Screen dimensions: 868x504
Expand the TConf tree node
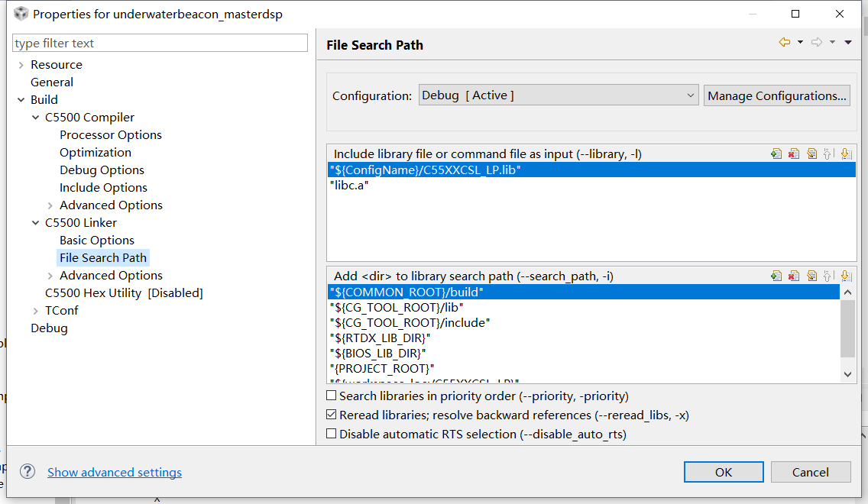[36, 311]
